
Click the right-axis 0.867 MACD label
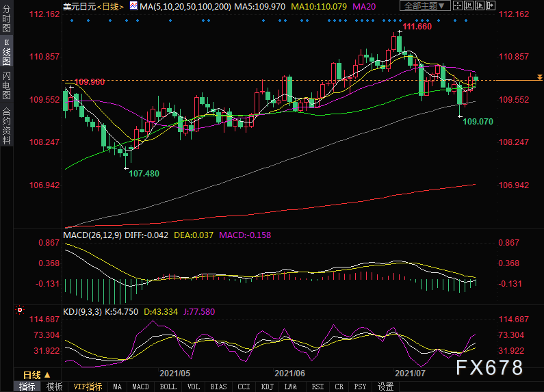click(509, 243)
